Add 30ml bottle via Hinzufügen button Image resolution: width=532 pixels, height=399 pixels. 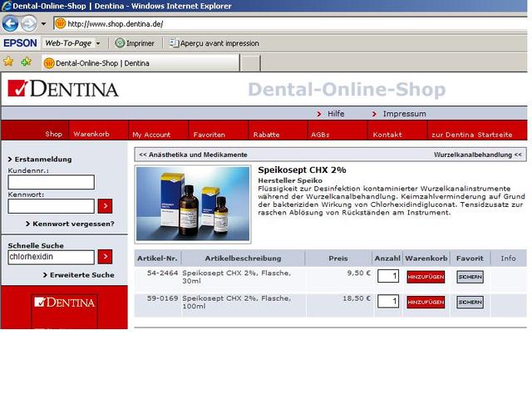click(x=425, y=277)
